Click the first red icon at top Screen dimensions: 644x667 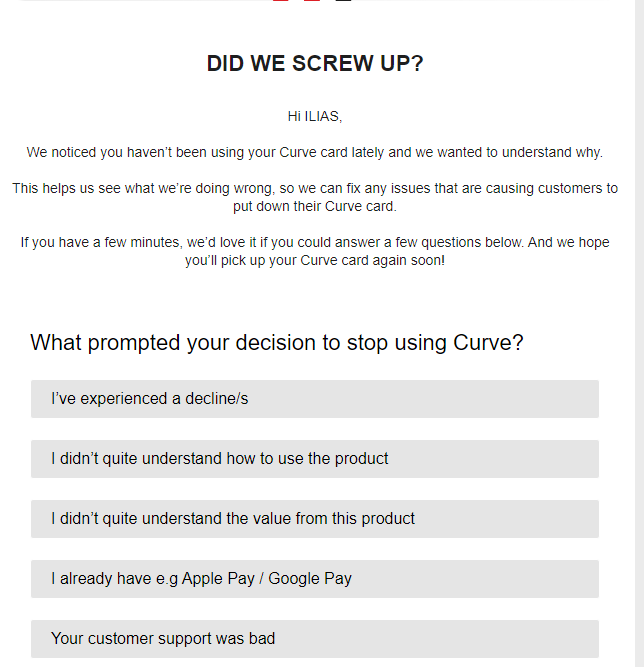coord(281,1)
